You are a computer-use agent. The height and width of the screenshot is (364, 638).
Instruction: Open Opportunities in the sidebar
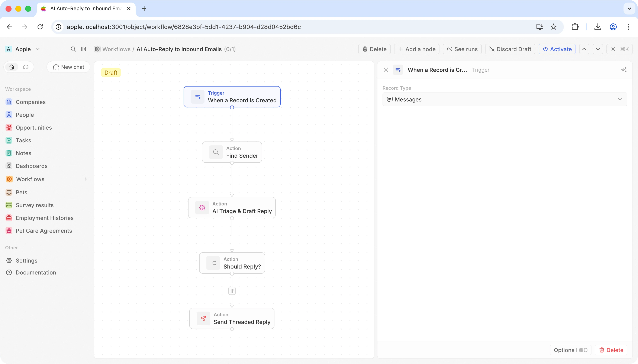pyautogui.click(x=34, y=127)
